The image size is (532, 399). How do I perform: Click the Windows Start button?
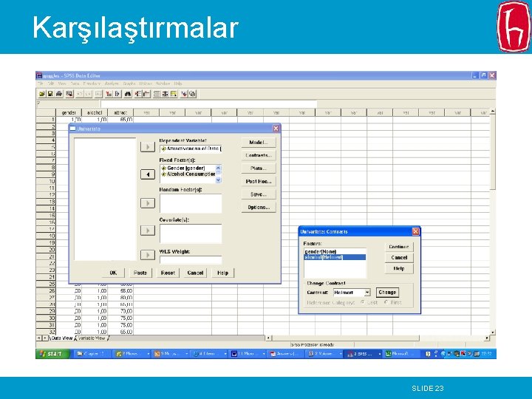(52, 354)
